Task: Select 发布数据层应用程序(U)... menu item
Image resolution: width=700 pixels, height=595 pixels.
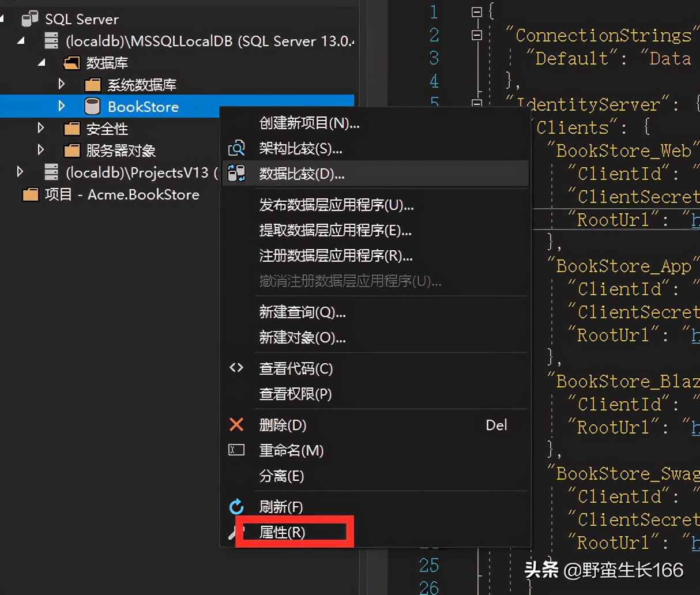Action: (336, 205)
